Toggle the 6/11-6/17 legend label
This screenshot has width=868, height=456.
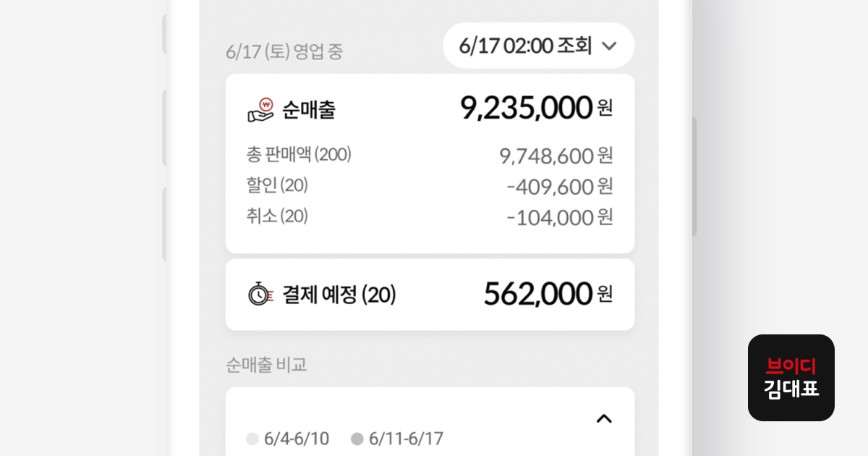406,439
